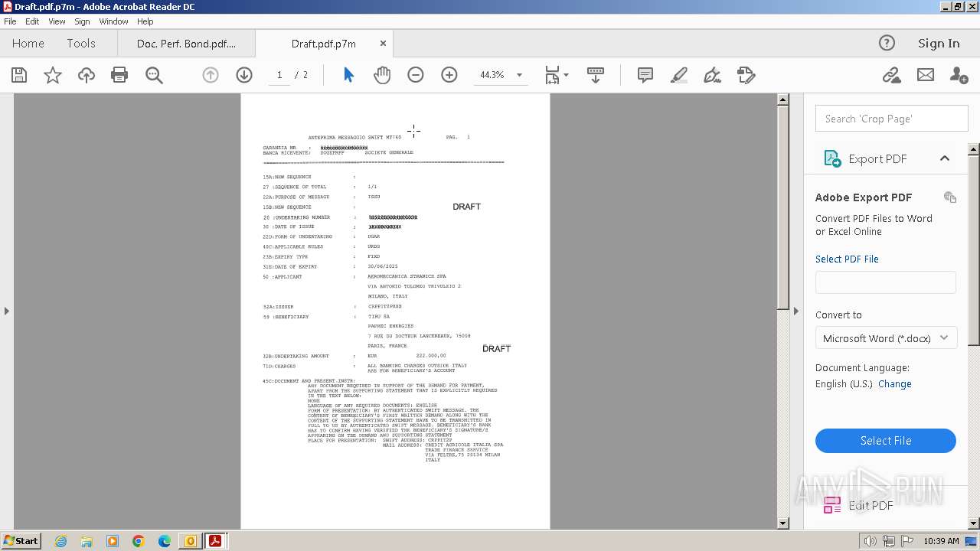Switch to the Home tab

pos(28,44)
